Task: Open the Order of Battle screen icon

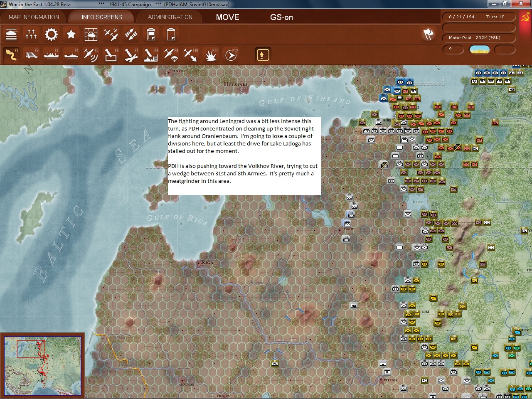Action: pyautogui.click(x=11, y=34)
